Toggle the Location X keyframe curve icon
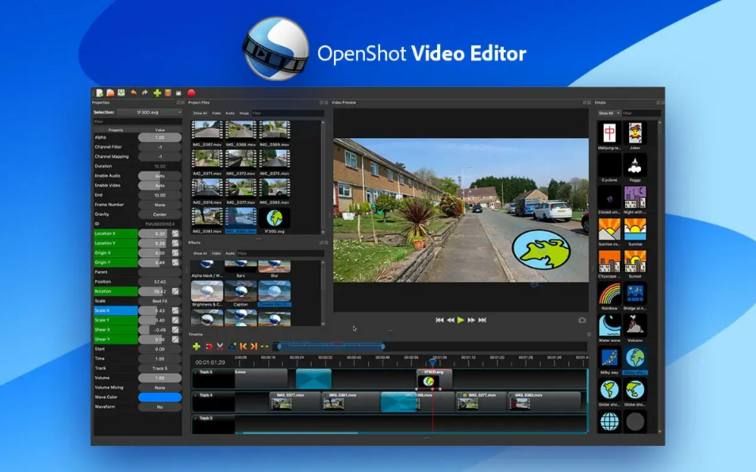Screen dimensions: 756x472 point(176,233)
